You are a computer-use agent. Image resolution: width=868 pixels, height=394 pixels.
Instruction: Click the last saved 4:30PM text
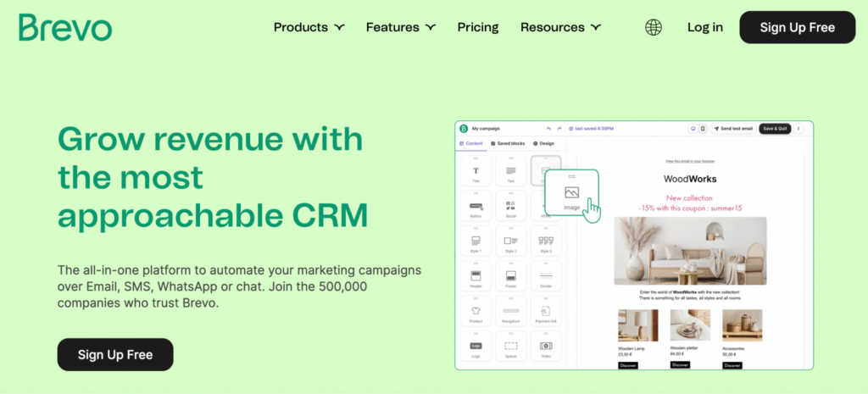tap(591, 129)
